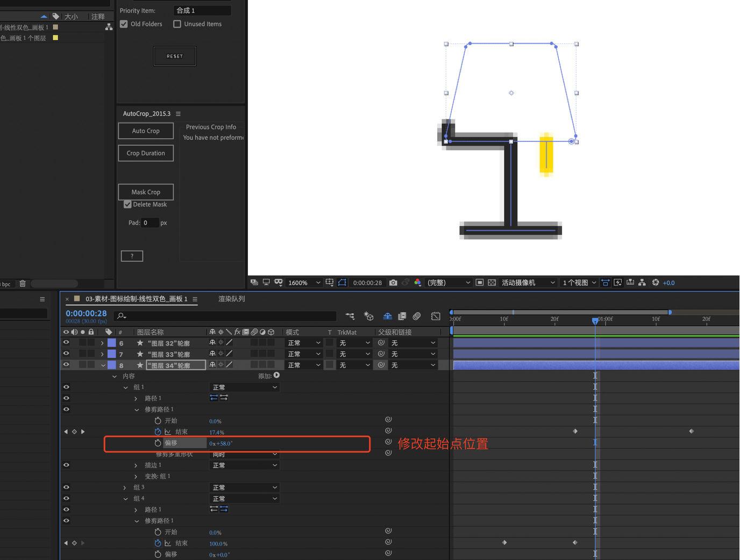
Task: Click the fast previews icon
Action: point(618,283)
